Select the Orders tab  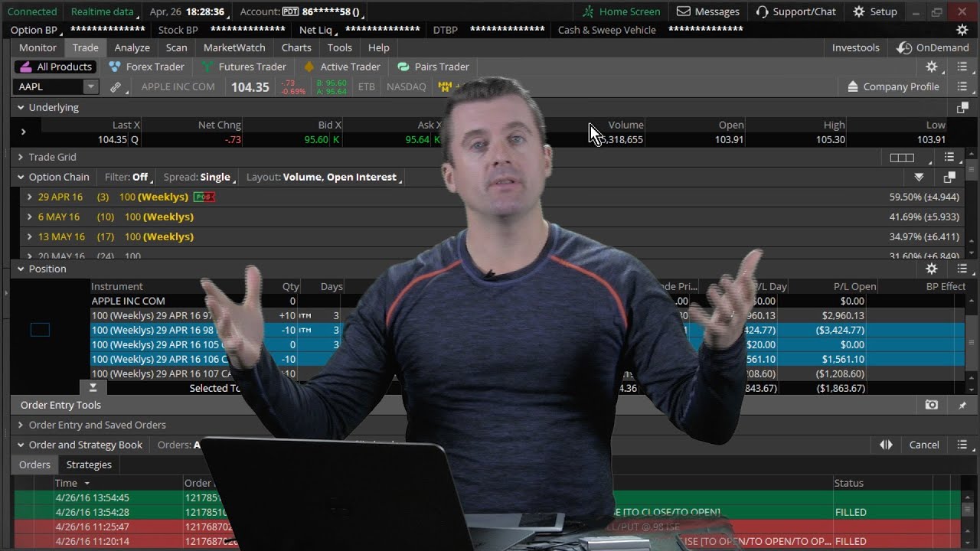(34, 465)
